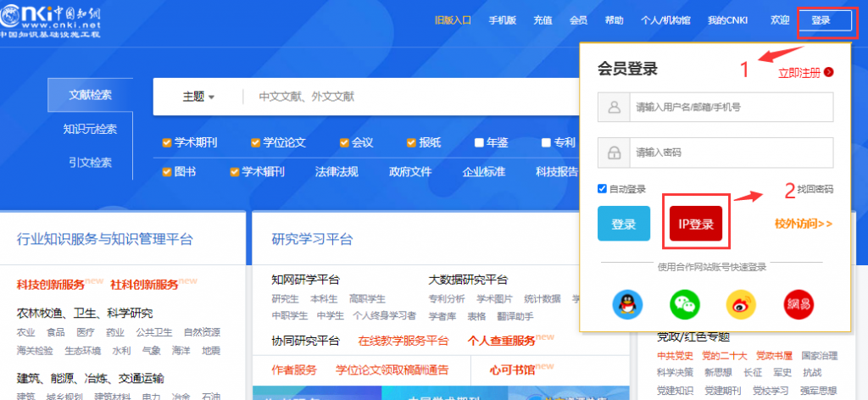Click the CNKI 中国知网 logo

tap(51, 20)
